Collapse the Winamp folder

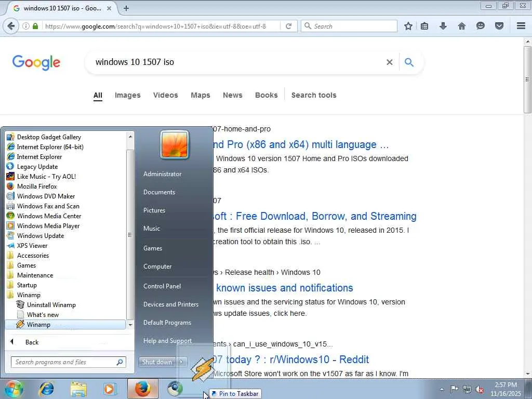click(x=29, y=295)
